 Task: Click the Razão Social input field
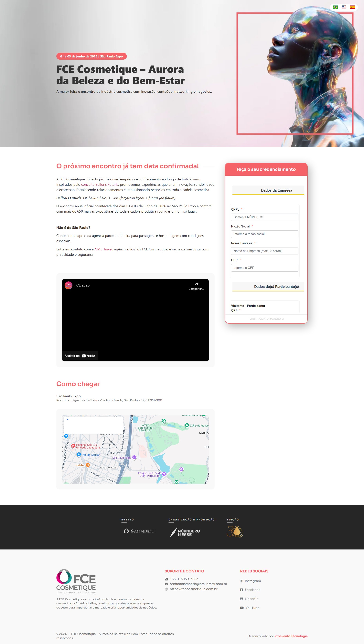tap(264, 234)
